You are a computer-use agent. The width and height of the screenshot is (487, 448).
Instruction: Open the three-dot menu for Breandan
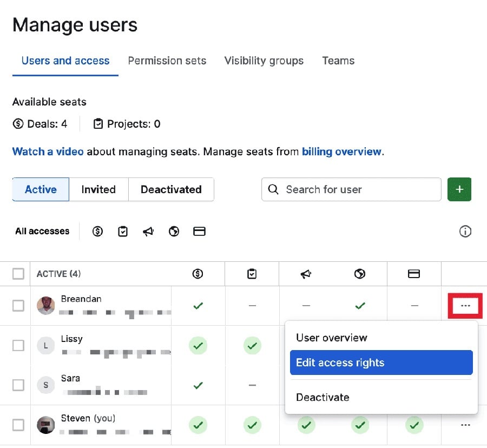[x=465, y=306]
